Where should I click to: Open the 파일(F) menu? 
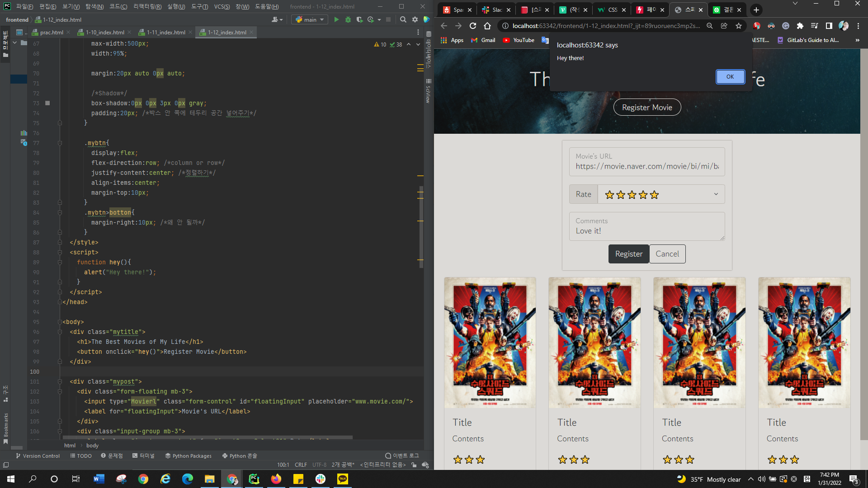click(24, 6)
